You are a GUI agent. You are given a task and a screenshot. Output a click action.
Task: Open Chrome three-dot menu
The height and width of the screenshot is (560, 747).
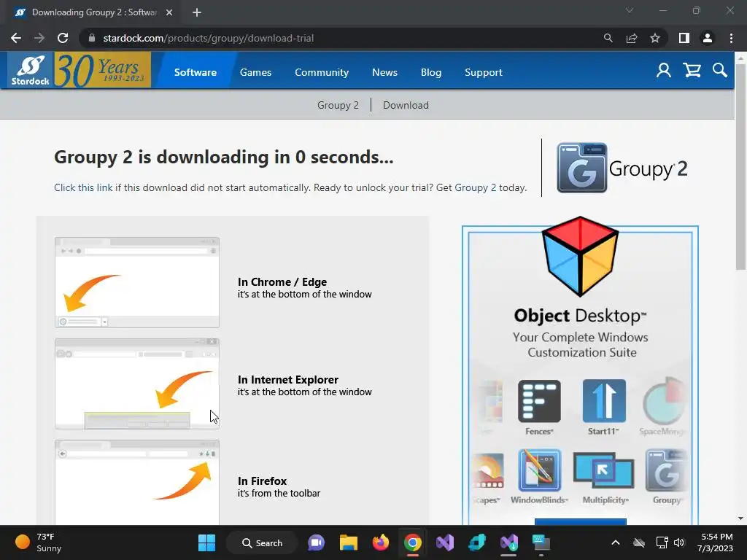[731, 38]
